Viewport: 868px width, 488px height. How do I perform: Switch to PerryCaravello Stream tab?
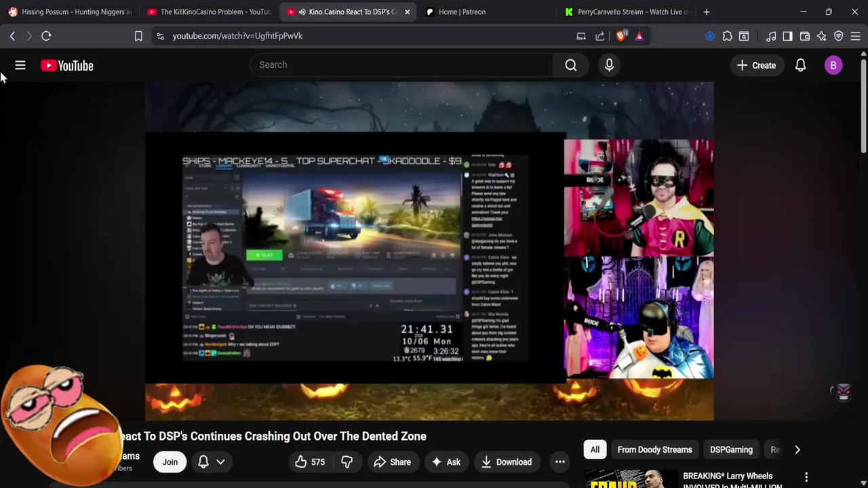coord(627,12)
